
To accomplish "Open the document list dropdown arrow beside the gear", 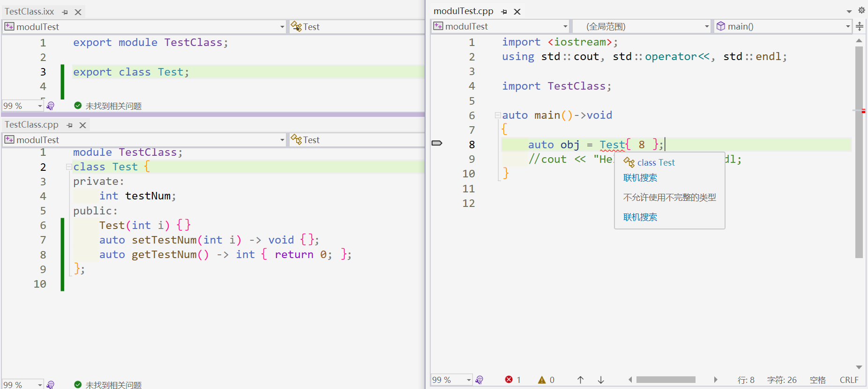I will point(849,11).
